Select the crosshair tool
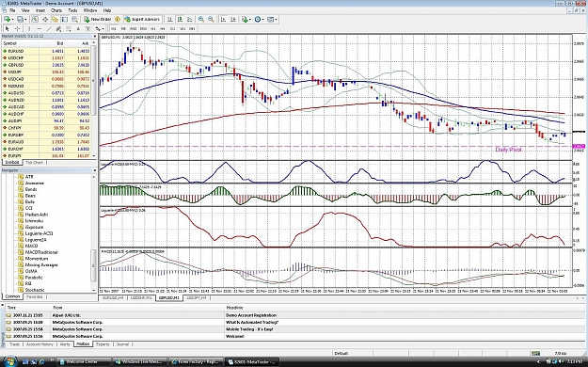This screenshot has width=588, height=367. pos(17,28)
